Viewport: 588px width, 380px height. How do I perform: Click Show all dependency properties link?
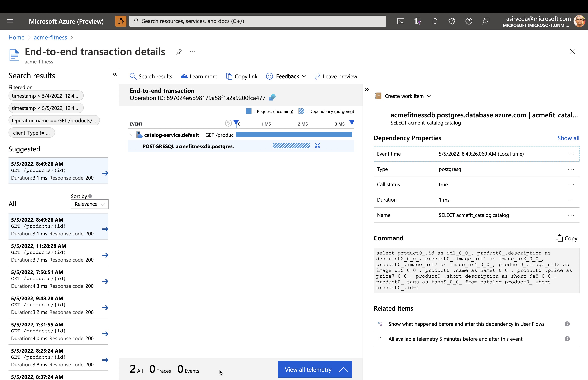(x=568, y=138)
